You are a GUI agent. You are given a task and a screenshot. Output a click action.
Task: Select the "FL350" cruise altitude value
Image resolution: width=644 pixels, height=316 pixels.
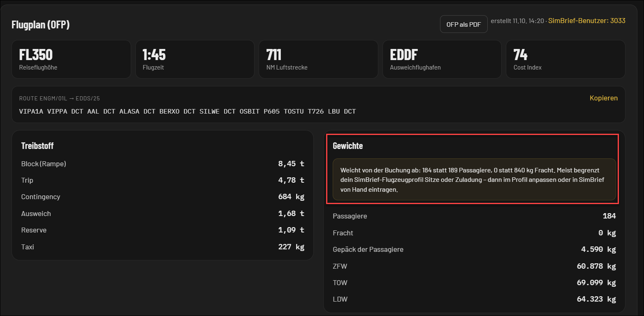[36, 55]
